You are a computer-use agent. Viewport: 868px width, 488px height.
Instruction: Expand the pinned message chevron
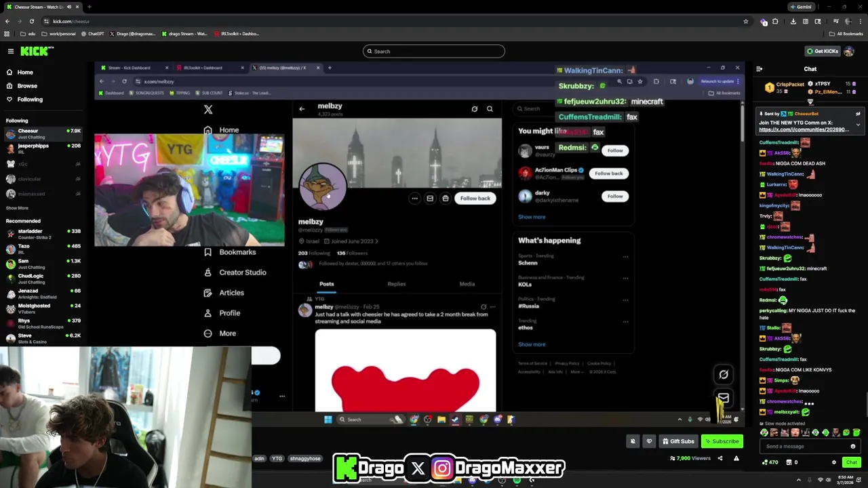click(858, 125)
